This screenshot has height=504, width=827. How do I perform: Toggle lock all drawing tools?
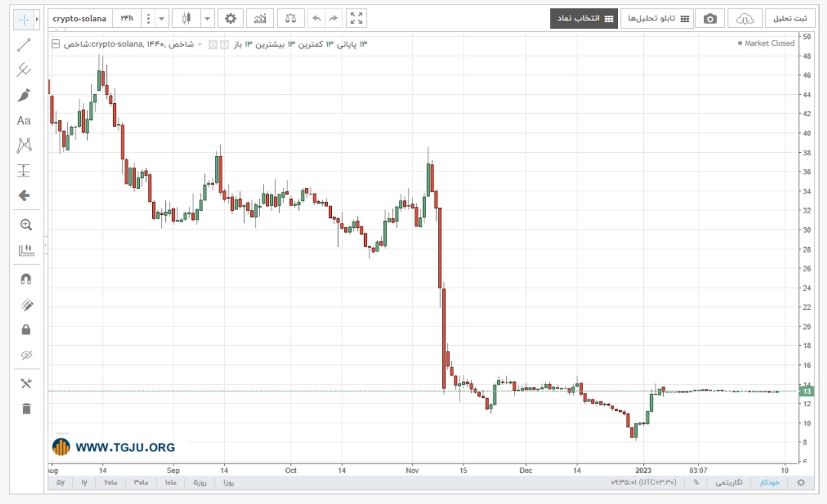click(26, 330)
